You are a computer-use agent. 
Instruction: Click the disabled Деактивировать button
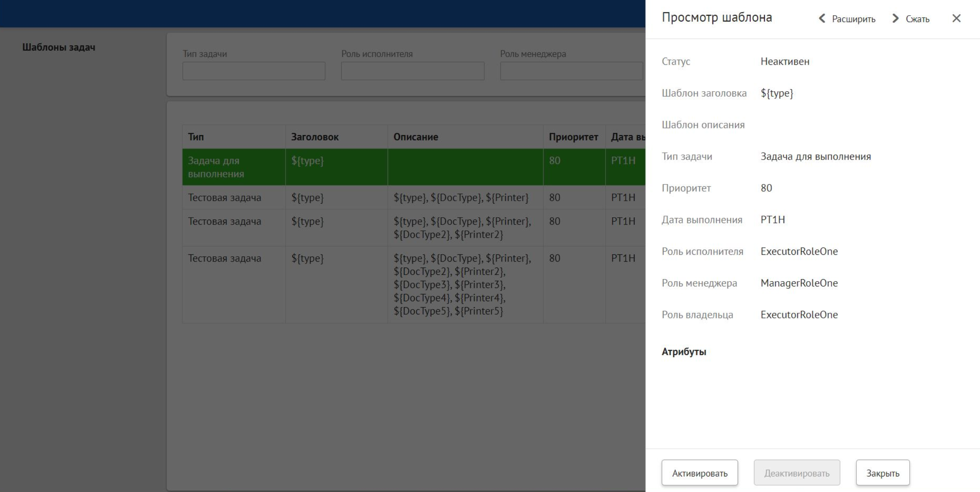796,473
